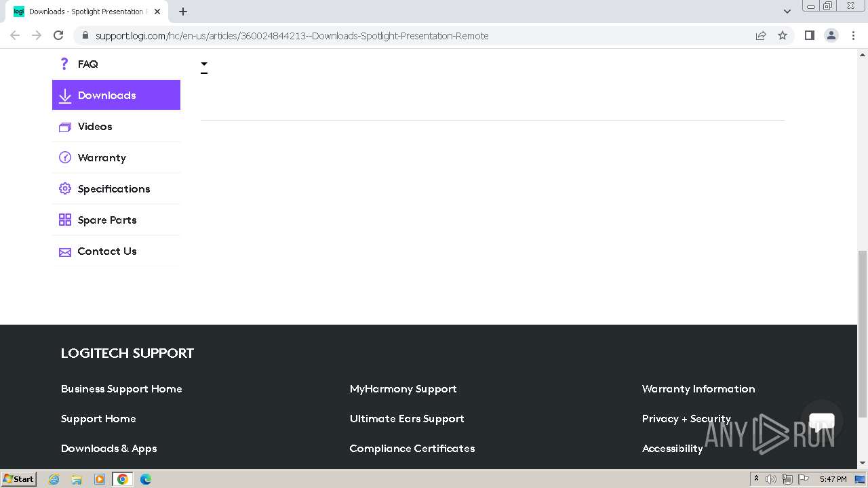This screenshot has width=868, height=488.
Task: Open the Warranty Information footer link
Action: pos(698,389)
